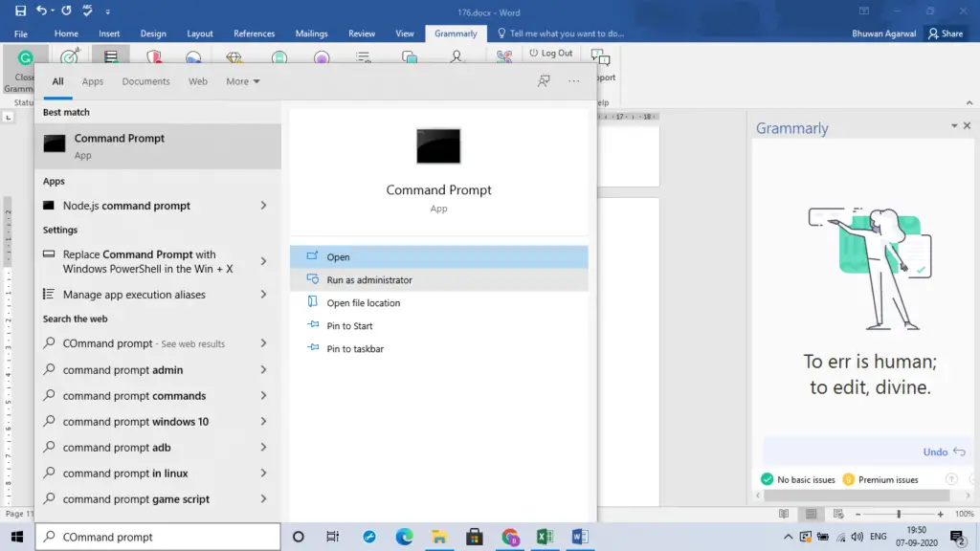
Task: Select the Documents search filter tab
Action: click(145, 81)
